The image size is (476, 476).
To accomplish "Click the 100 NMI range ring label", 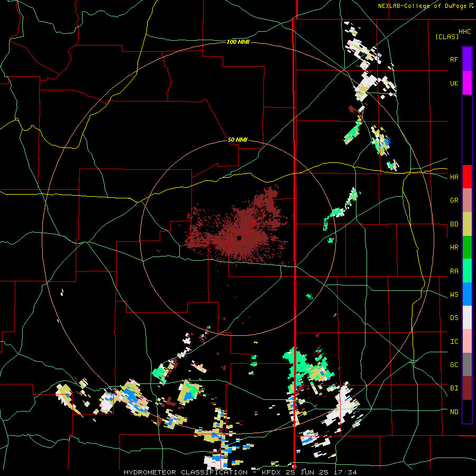I will (238, 42).
